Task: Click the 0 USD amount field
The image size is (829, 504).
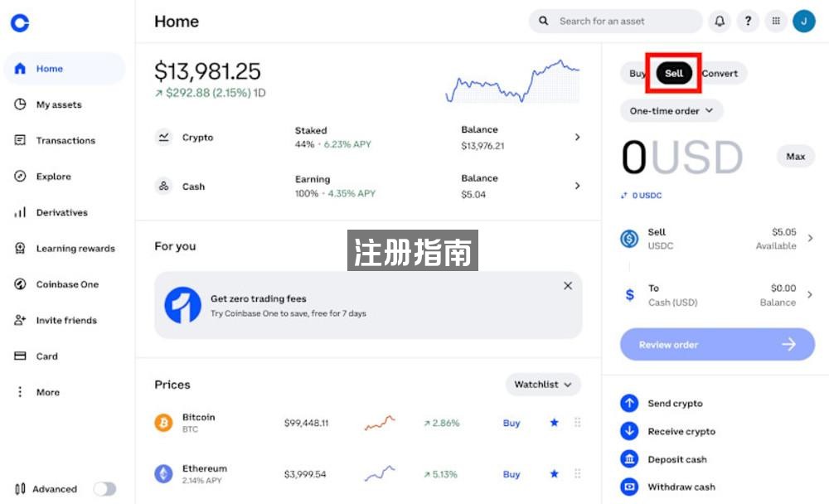Action: [682, 157]
